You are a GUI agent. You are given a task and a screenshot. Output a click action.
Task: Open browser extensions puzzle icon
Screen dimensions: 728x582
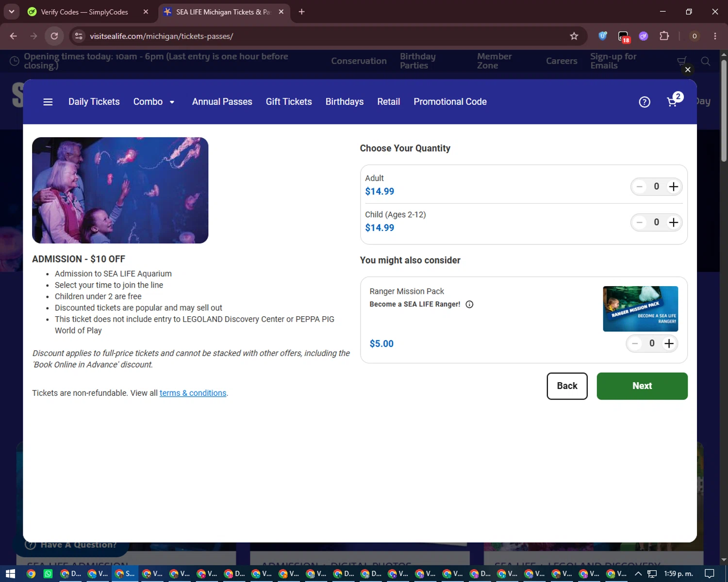[x=664, y=36]
